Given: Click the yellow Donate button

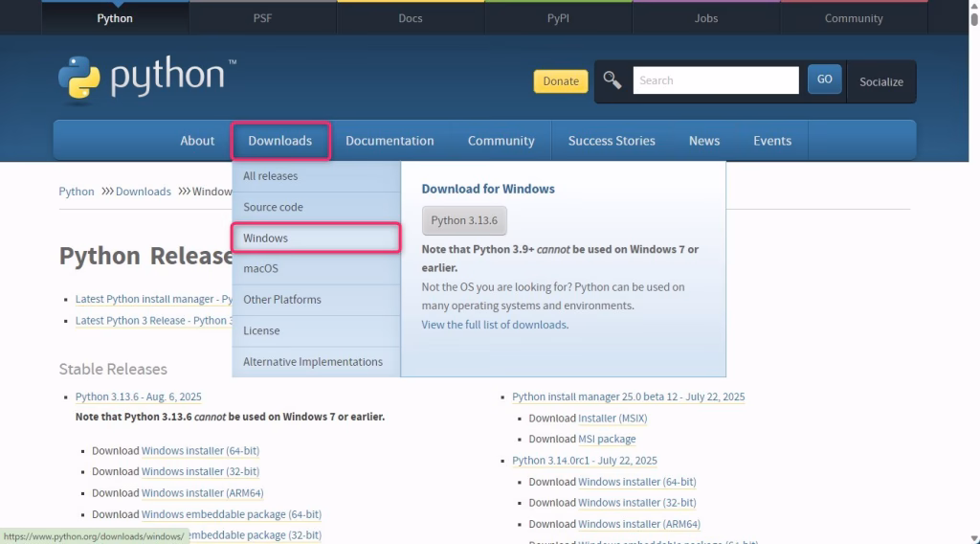Looking at the screenshot, I should (561, 81).
